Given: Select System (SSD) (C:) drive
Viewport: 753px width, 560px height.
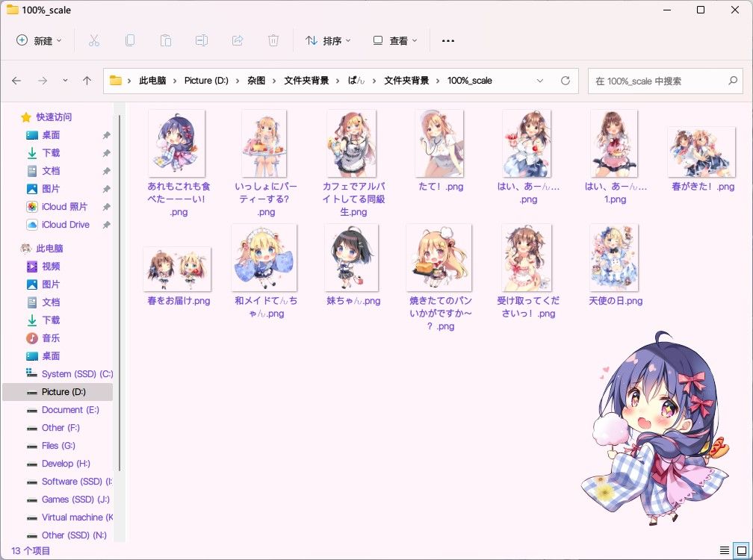Looking at the screenshot, I should tap(69, 374).
